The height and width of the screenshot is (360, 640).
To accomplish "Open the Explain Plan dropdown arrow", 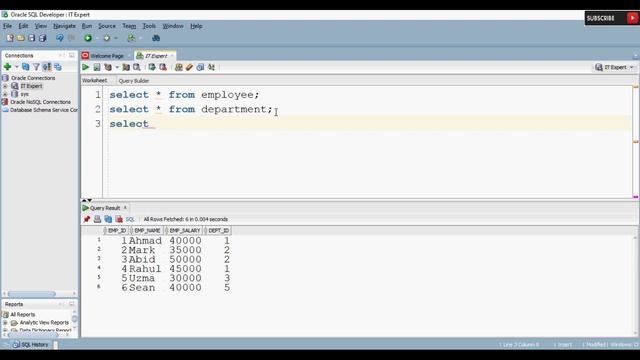I will 117,67.
